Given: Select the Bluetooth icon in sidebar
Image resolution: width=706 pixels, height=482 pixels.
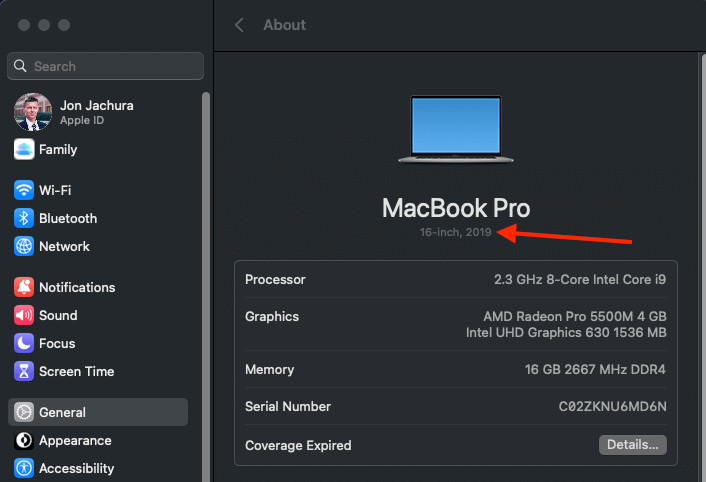Looking at the screenshot, I should 24,218.
